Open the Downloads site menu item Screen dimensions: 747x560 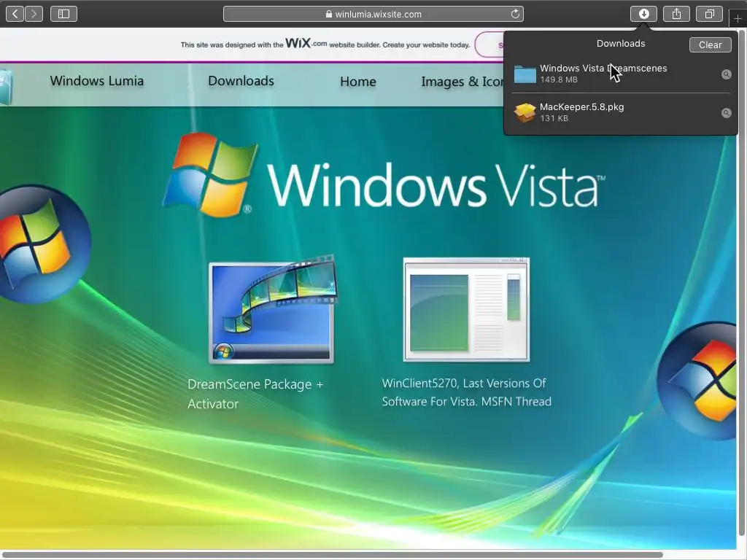(241, 81)
